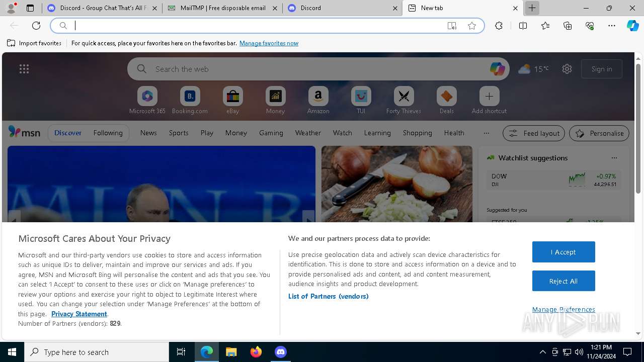
Task: Expand more MSN categories ellipsis
Action: (x=486, y=133)
